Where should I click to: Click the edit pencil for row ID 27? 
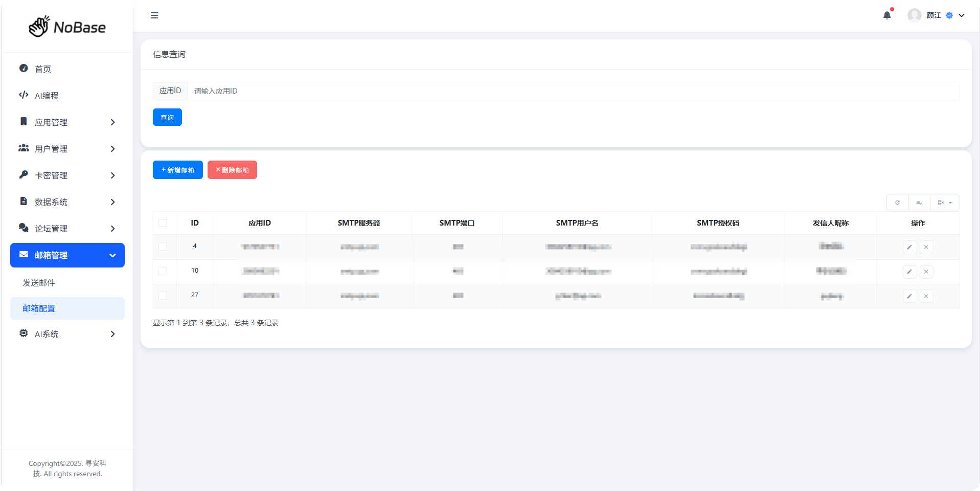pos(909,296)
